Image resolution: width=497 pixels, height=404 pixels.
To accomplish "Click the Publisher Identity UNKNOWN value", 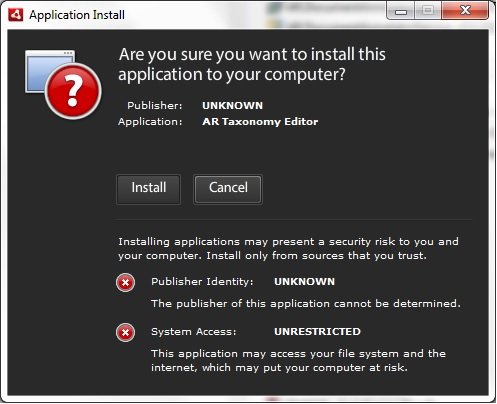I will point(304,282).
